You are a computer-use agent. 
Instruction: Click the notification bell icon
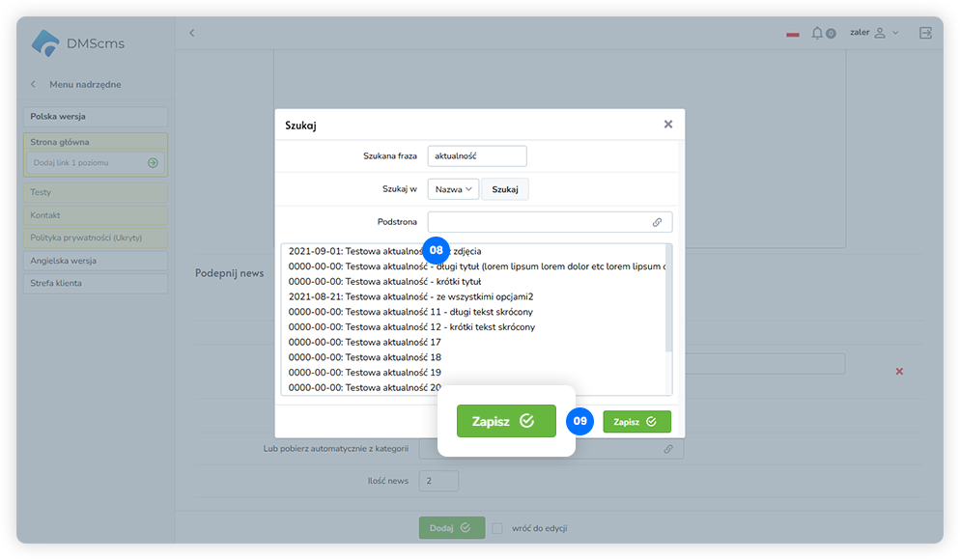tap(818, 33)
